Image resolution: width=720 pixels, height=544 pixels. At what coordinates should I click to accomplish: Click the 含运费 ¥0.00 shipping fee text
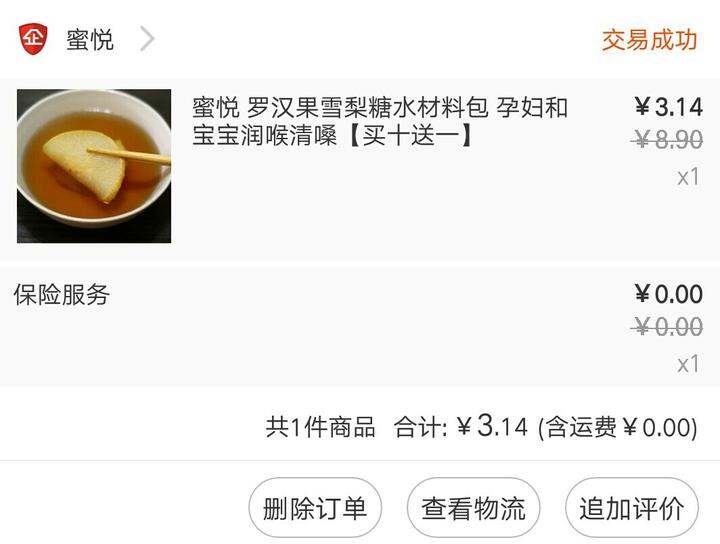(618, 427)
